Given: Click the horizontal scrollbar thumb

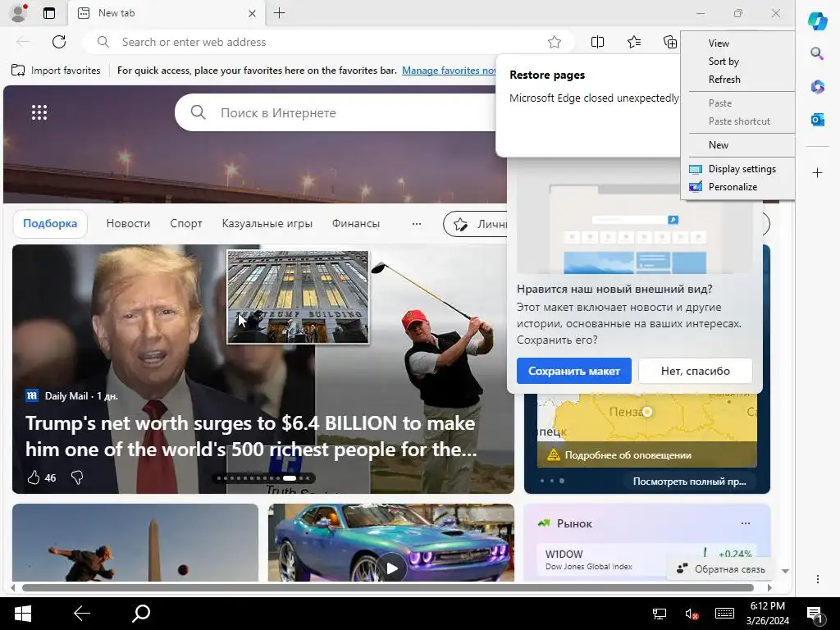Looking at the screenshot, I should tap(388, 587).
